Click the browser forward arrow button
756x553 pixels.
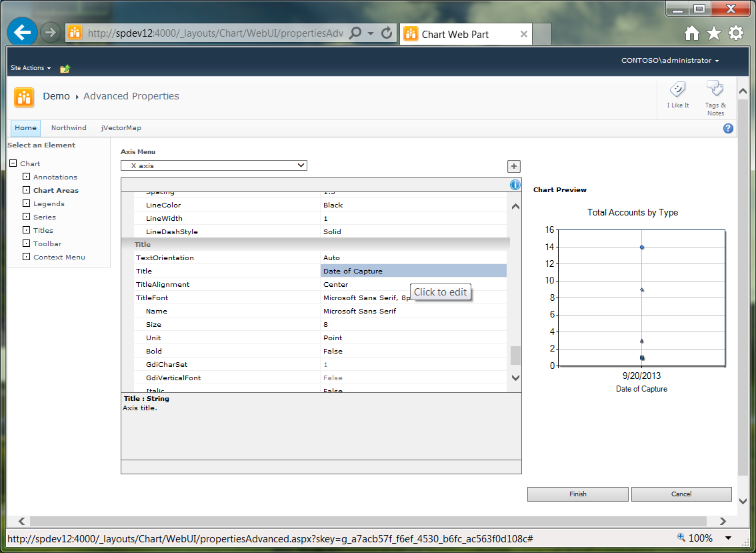click(50, 33)
